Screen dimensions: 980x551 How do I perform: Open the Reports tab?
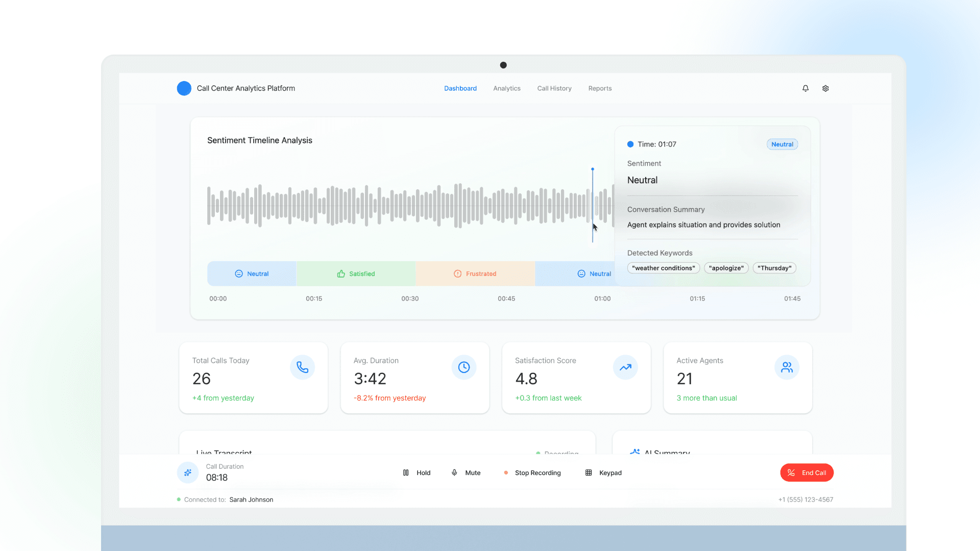click(600, 88)
